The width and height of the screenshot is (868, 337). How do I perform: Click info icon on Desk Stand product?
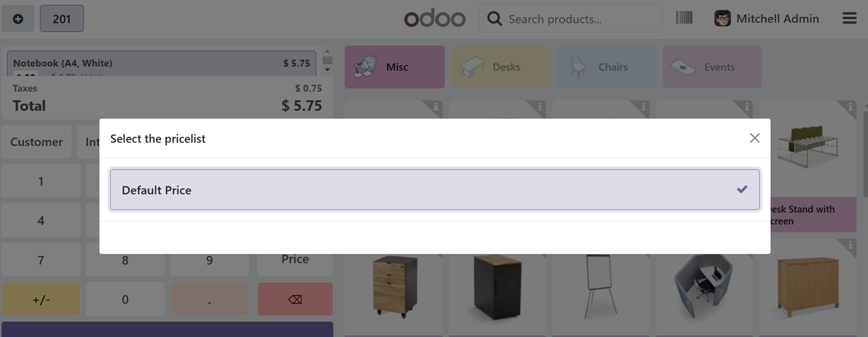pyautogui.click(x=850, y=107)
